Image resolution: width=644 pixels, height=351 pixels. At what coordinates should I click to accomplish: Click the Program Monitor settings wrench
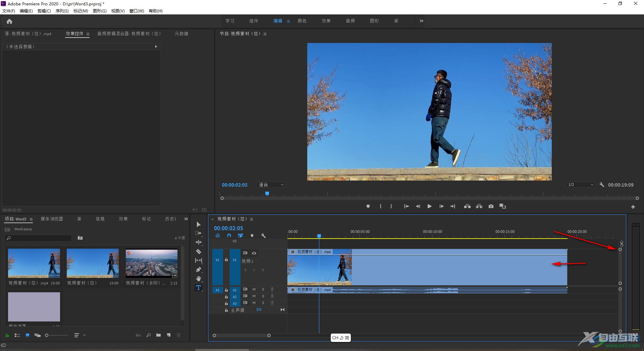[602, 185]
